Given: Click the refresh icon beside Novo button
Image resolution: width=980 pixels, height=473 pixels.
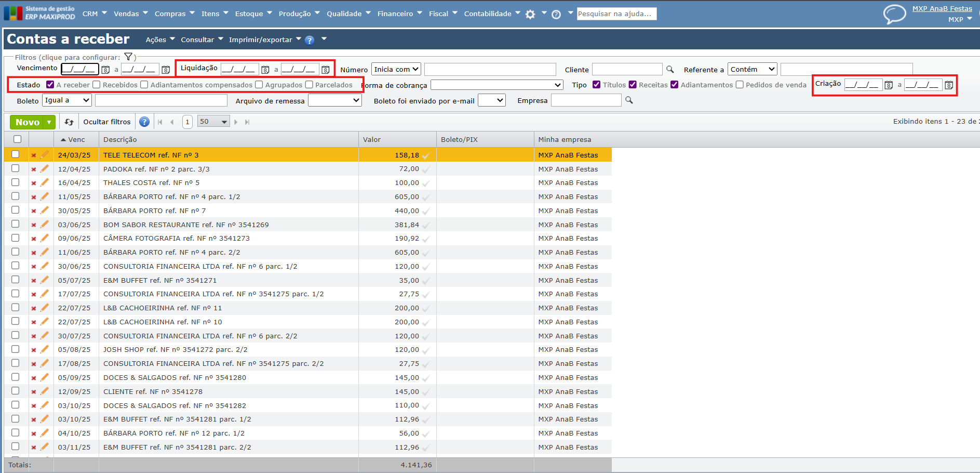Looking at the screenshot, I should click(x=69, y=122).
